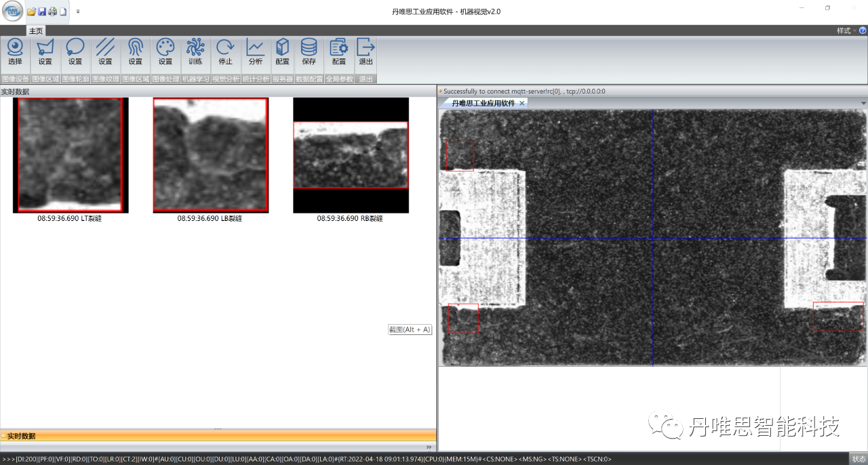Open the fingerprint-icon 设置 button

[x=136, y=52]
